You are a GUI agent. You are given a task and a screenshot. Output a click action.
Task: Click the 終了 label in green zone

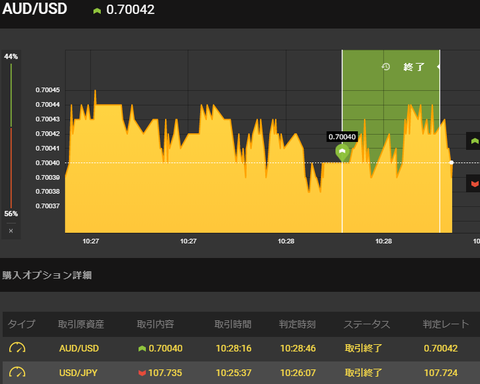tap(414, 67)
